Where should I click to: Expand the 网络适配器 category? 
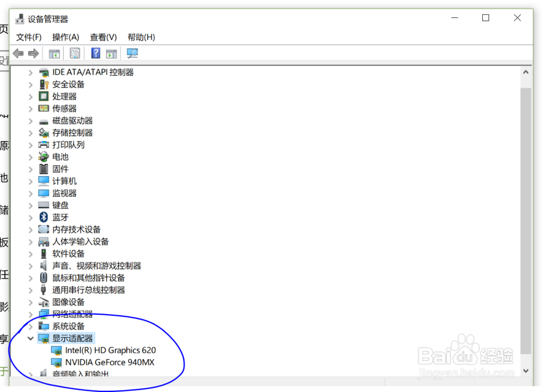[31, 314]
